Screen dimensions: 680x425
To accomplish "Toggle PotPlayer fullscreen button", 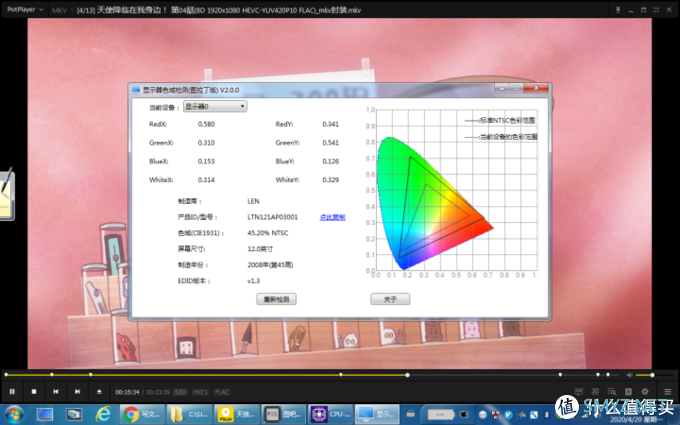I will coord(656,10).
